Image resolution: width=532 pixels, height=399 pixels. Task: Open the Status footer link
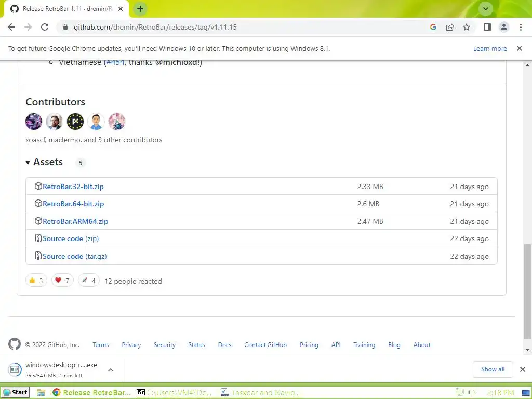(x=197, y=345)
